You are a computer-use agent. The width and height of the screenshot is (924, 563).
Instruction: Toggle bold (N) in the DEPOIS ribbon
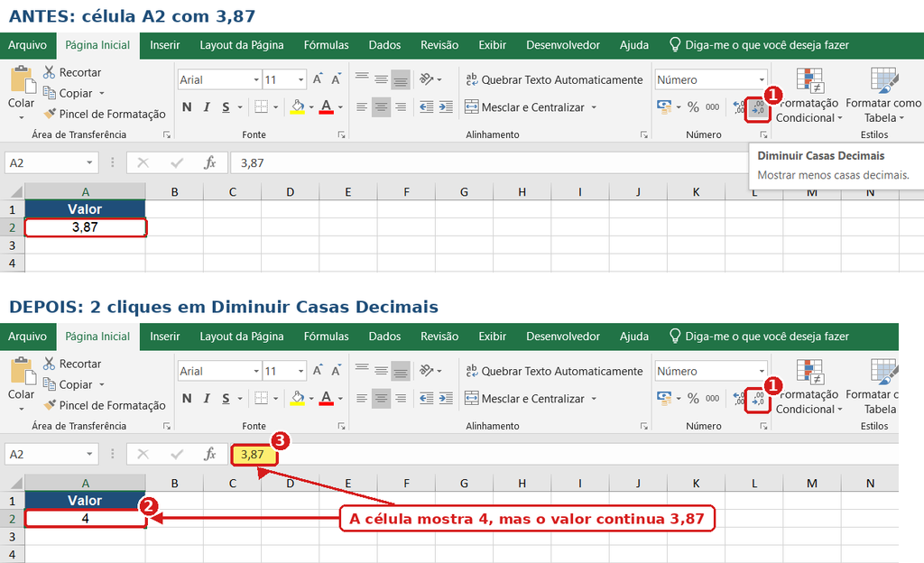[x=187, y=399]
